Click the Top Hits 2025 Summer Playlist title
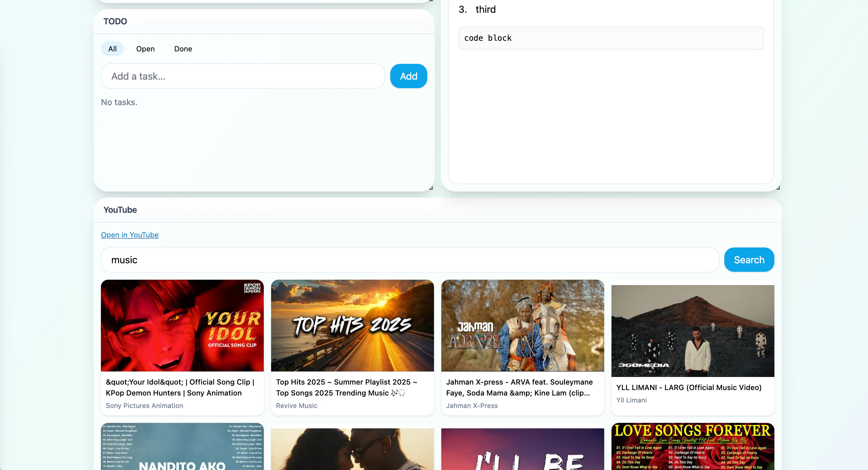 point(347,387)
